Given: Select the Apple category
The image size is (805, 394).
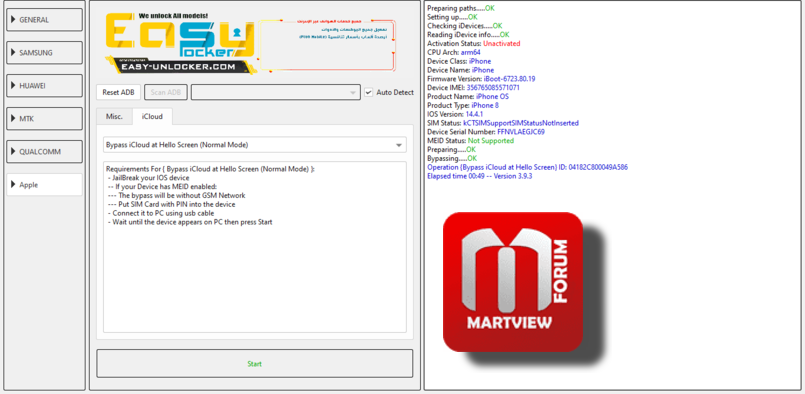Looking at the screenshot, I should click(44, 185).
